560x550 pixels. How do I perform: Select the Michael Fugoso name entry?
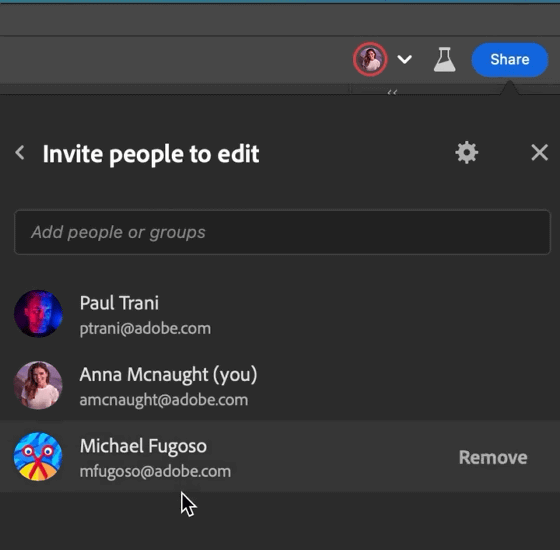tap(143, 446)
